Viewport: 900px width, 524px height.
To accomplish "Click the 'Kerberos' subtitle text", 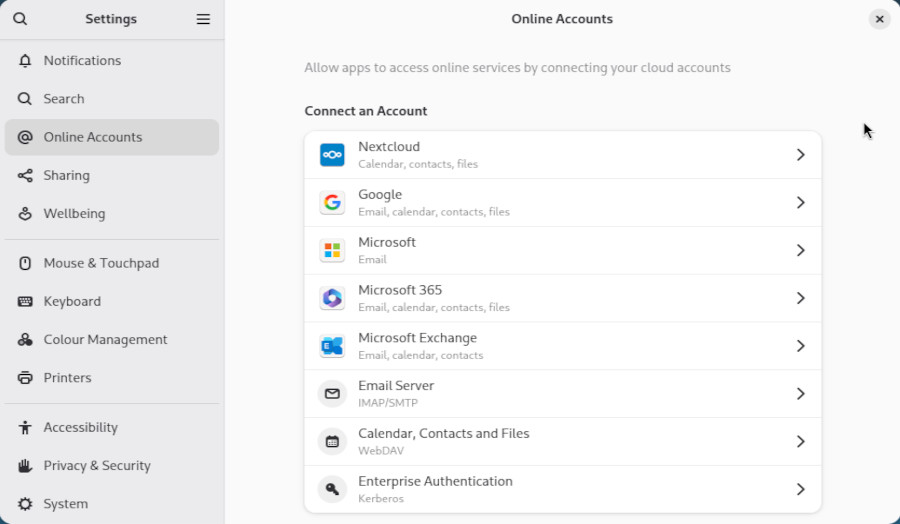I will (x=381, y=498).
